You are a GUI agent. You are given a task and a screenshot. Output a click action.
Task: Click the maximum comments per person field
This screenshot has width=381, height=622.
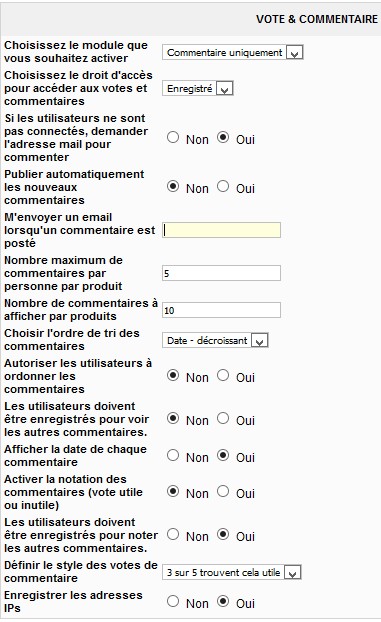click(221, 273)
